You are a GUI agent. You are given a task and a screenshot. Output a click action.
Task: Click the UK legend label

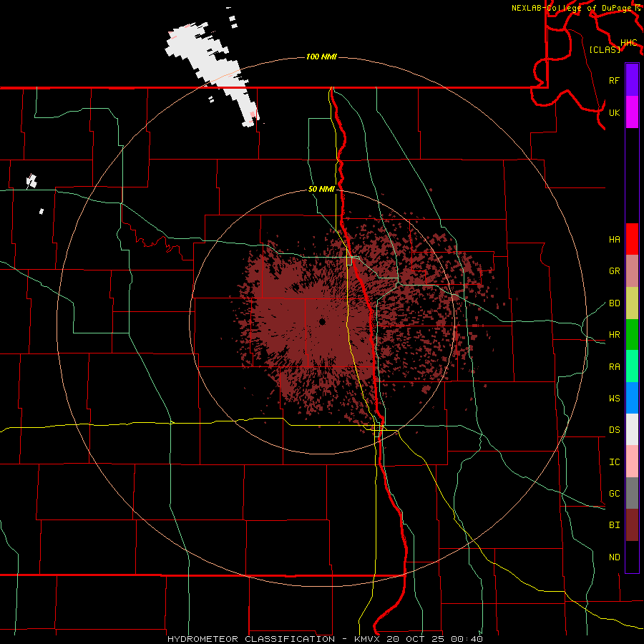[614, 112]
